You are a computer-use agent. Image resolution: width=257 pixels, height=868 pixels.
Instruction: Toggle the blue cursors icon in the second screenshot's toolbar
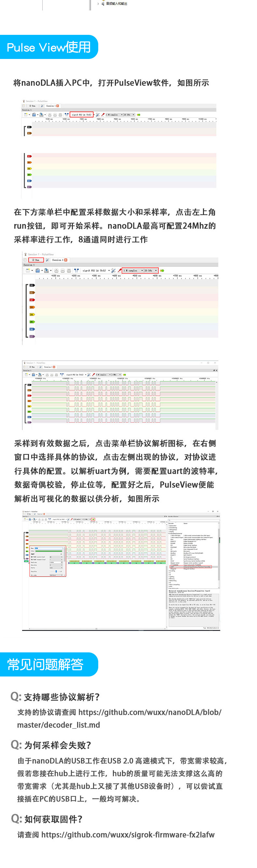[76, 271]
